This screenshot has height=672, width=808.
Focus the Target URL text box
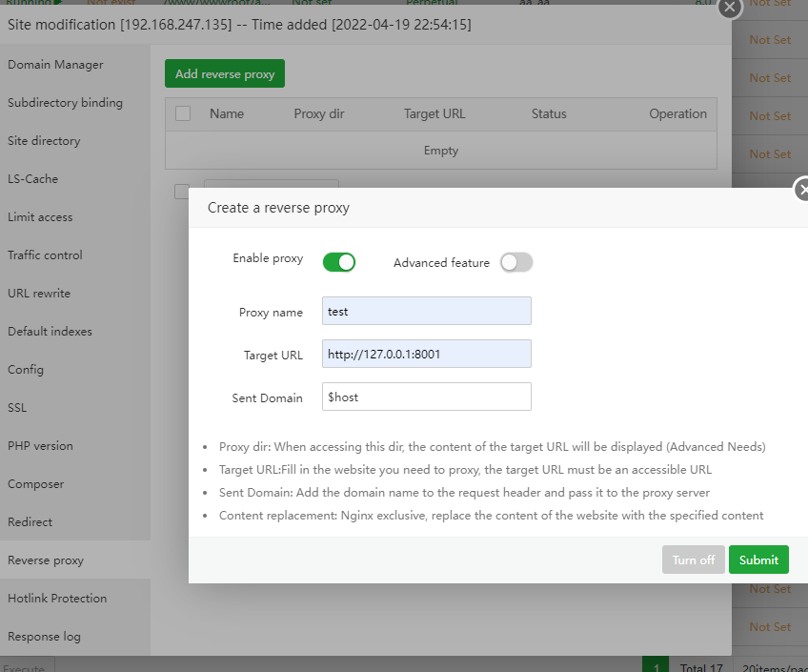click(x=426, y=355)
